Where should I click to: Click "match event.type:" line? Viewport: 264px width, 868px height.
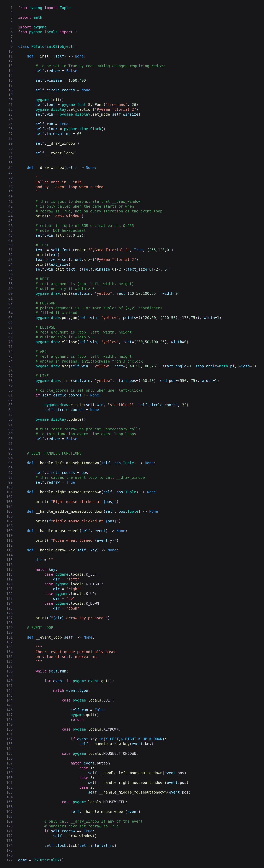click(72, 690)
